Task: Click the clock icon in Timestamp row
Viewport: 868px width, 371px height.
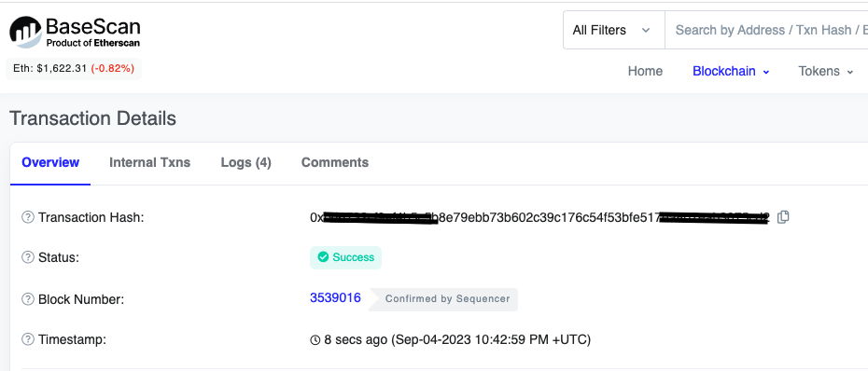Action: click(315, 339)
